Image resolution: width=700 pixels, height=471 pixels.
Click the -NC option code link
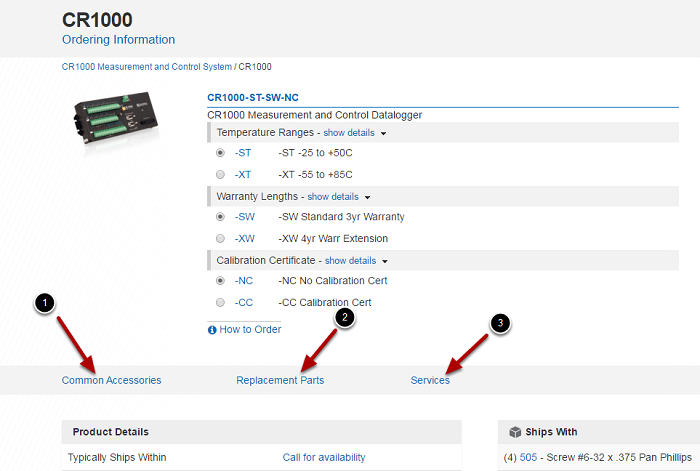[x=244, y=280]
